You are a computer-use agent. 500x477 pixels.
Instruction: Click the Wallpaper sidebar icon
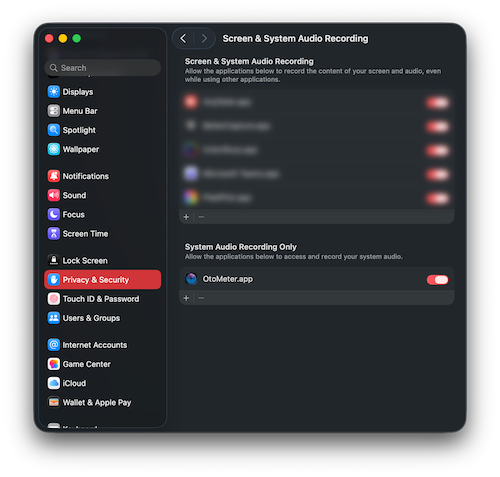click(x=54, y=149)
